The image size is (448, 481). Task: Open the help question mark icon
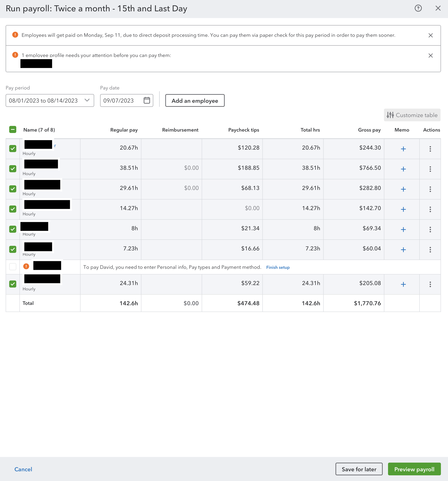pos(418,8)
